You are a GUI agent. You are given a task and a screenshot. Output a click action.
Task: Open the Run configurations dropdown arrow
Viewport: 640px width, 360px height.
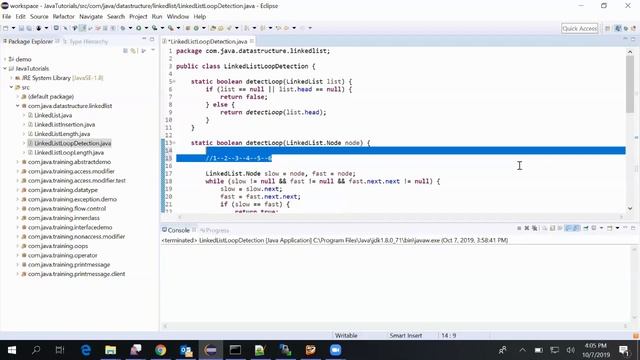146,28
